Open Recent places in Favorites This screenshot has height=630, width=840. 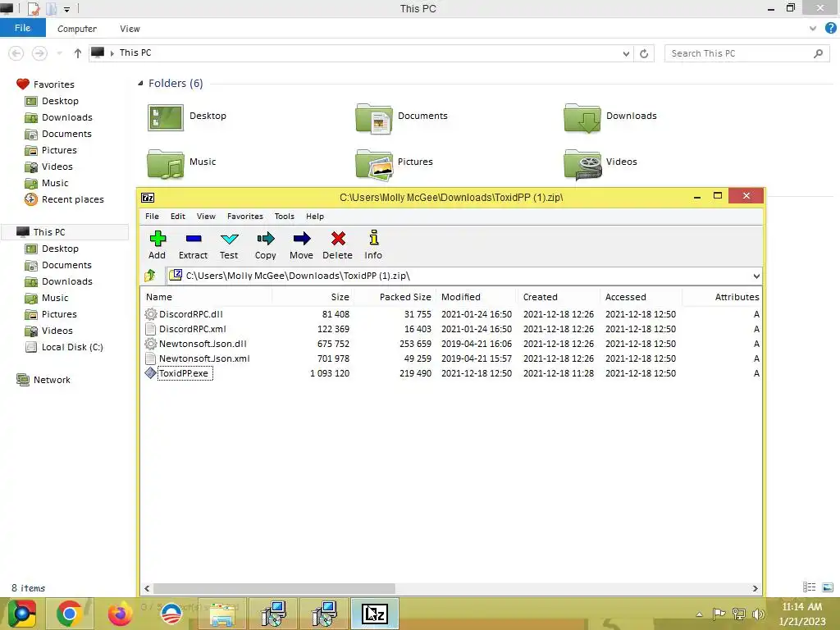click(x=64, y=199)
